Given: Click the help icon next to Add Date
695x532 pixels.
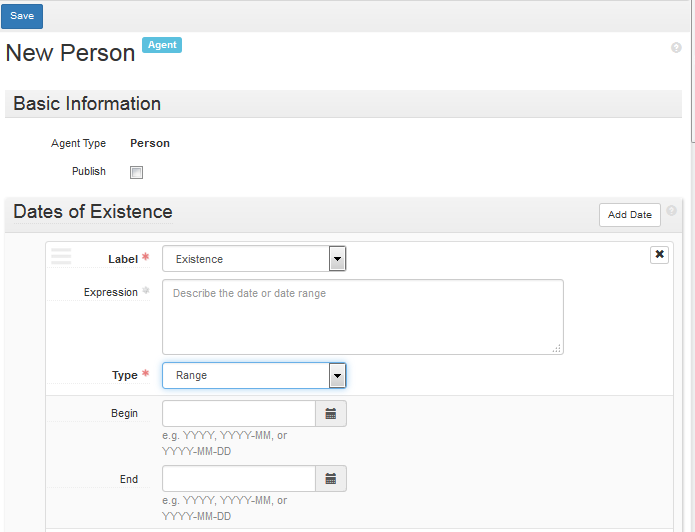Looking at the screenshot, I should 672,211.
